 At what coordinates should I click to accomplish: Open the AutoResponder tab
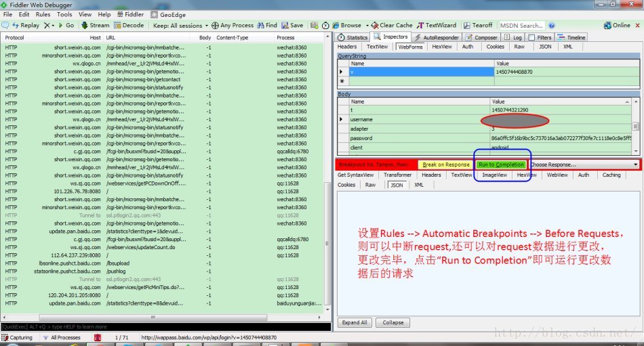[437, 37]
